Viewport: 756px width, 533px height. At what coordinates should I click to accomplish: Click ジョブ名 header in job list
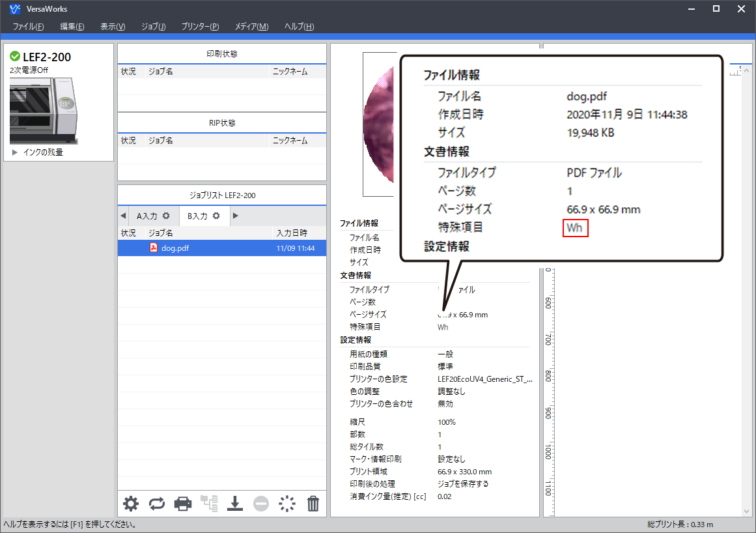[161, 233]
